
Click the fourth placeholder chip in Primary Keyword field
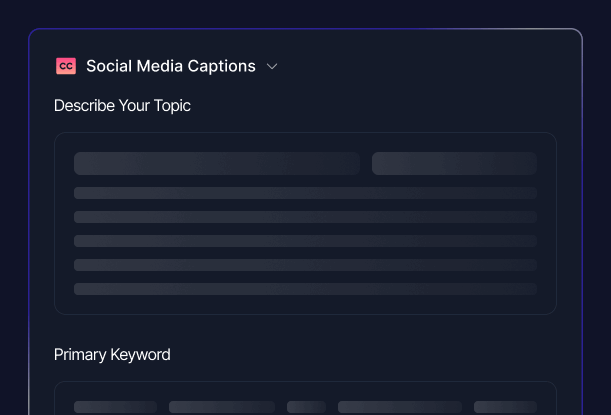pos(399,407)
